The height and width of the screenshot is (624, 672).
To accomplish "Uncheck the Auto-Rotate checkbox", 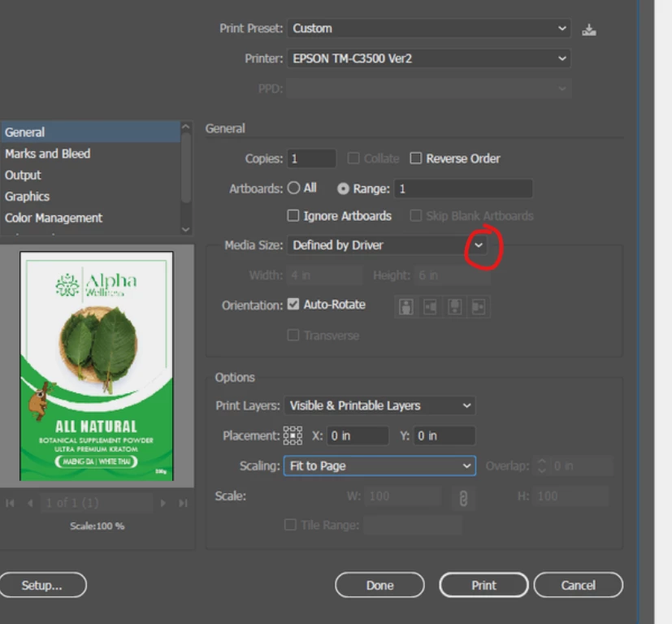I will (x=293, y=304).
